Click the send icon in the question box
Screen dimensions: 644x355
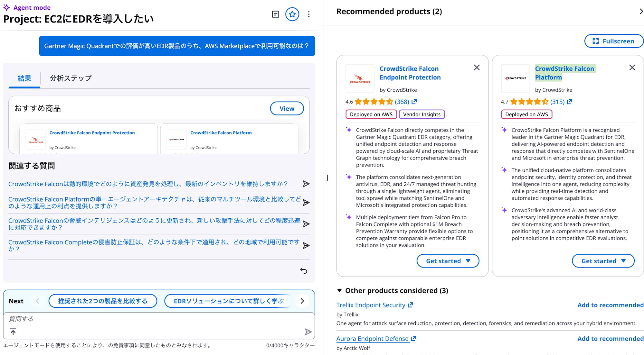[308, 332]
